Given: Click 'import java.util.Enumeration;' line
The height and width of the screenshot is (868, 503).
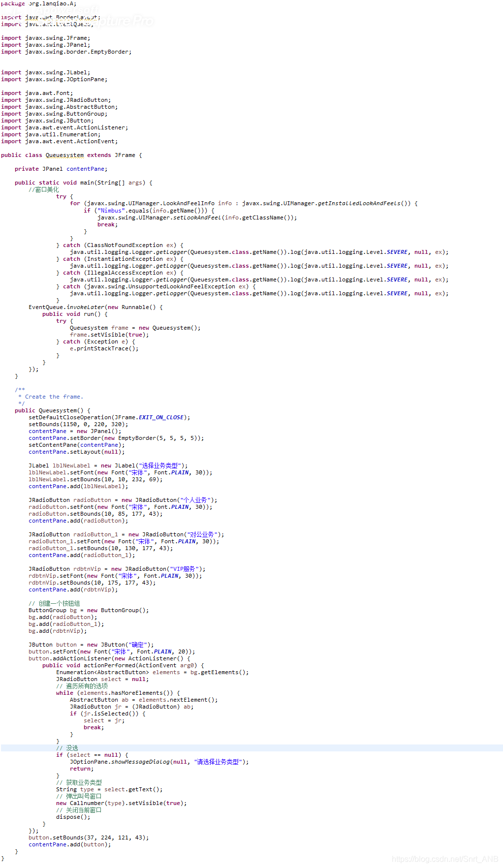Looking at the screenshot, I should 51,134.
